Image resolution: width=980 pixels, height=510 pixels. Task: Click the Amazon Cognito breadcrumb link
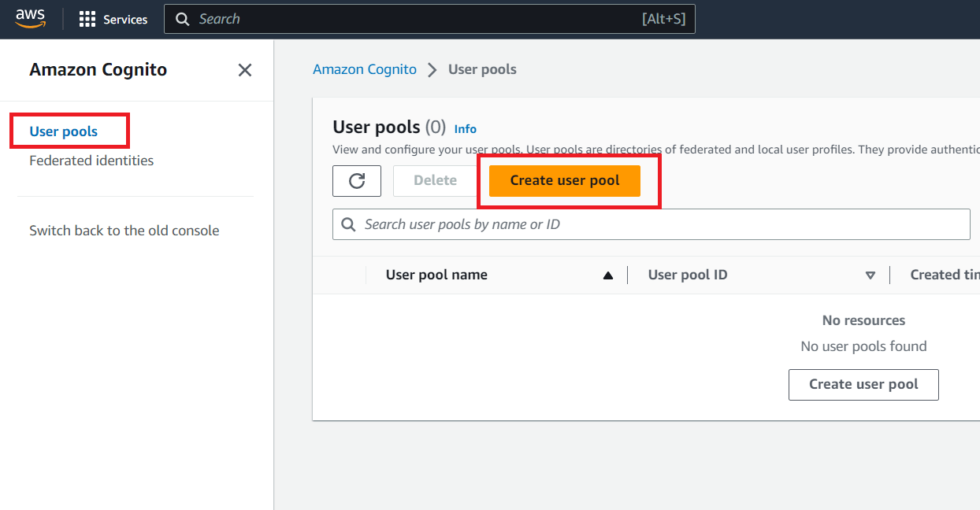pyautogui.click(x=365, y=69)
